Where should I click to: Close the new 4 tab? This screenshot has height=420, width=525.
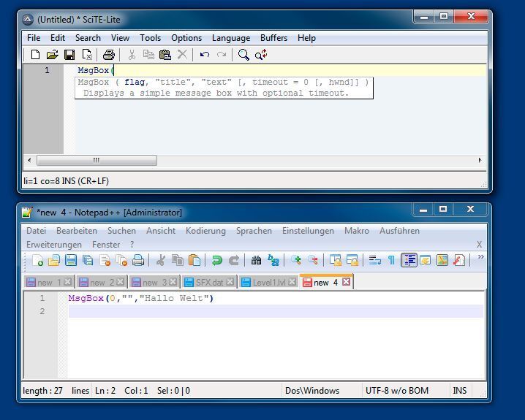click(x=346, y=282)
